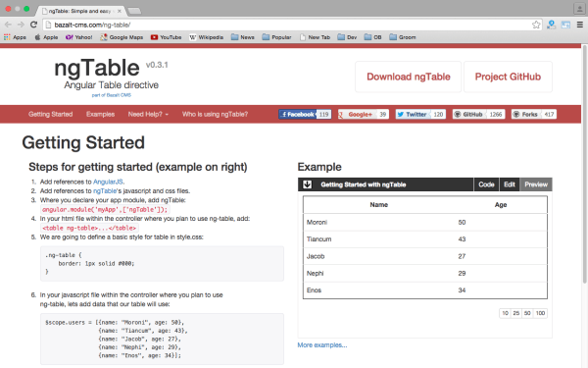Image resolution: width=588 pixels, height=368 pixels.
Task: Select the Moroni table row name
Action: pyautogui.click(x=317, y=223)
